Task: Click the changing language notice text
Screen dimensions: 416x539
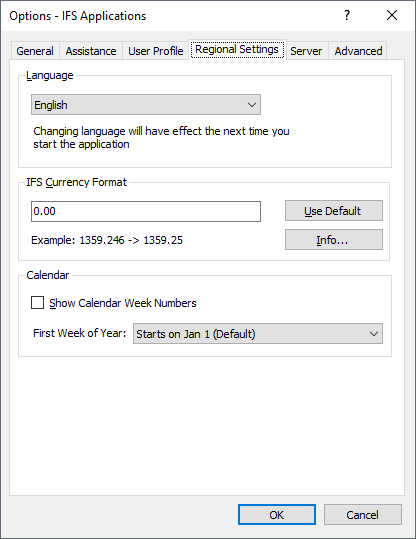Action: coord(161,138)
